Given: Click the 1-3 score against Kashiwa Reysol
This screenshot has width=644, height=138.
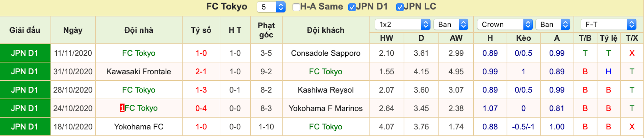Looking at the screenshot, I should (x=201, y=90).
